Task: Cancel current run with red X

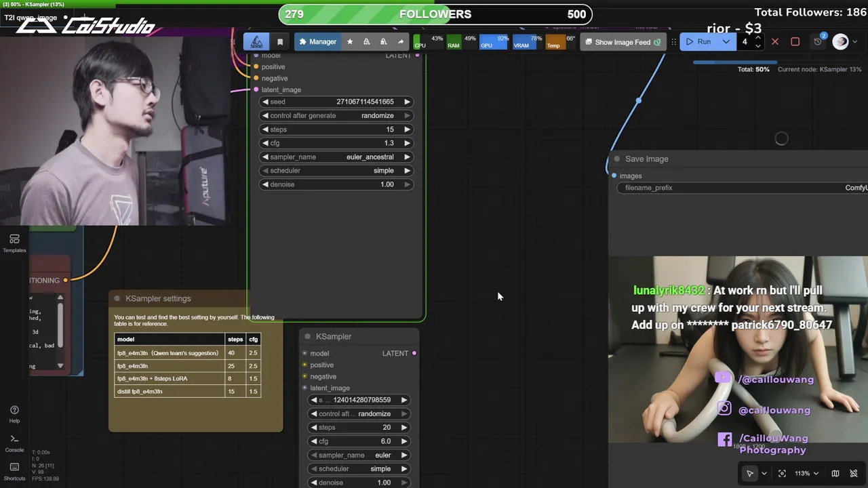Action: [x=775, y=42]
